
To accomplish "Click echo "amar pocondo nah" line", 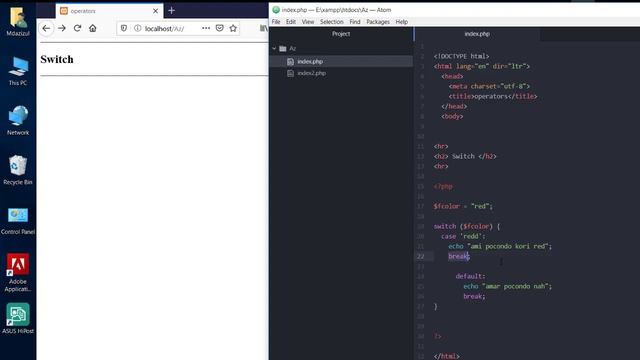I will pos(507,287).
